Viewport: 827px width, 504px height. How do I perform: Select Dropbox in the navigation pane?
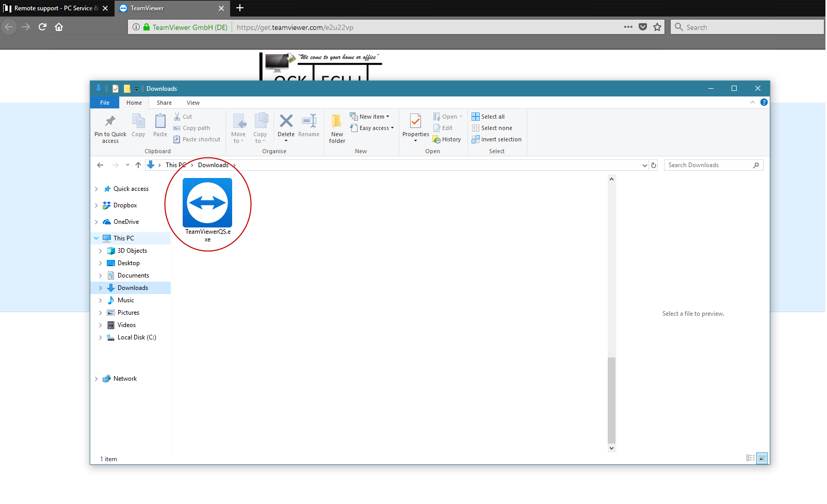point(125,205)
